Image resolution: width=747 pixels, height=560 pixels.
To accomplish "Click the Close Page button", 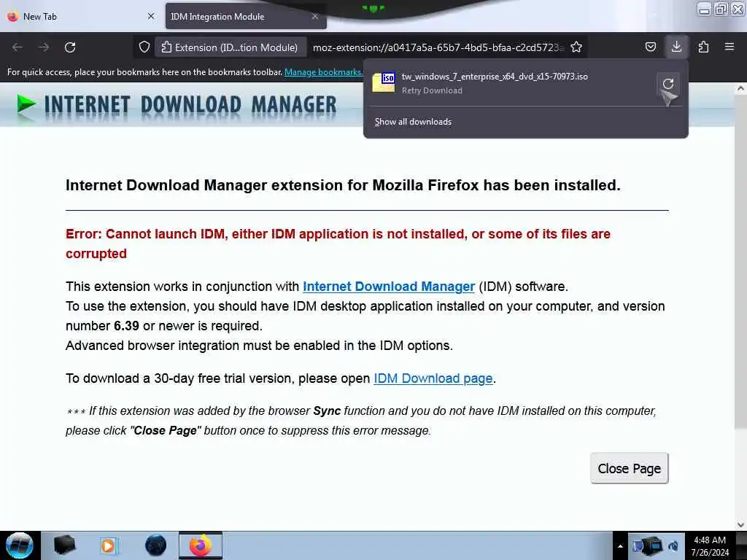I will pyautogui.click(x=630, y=469).
